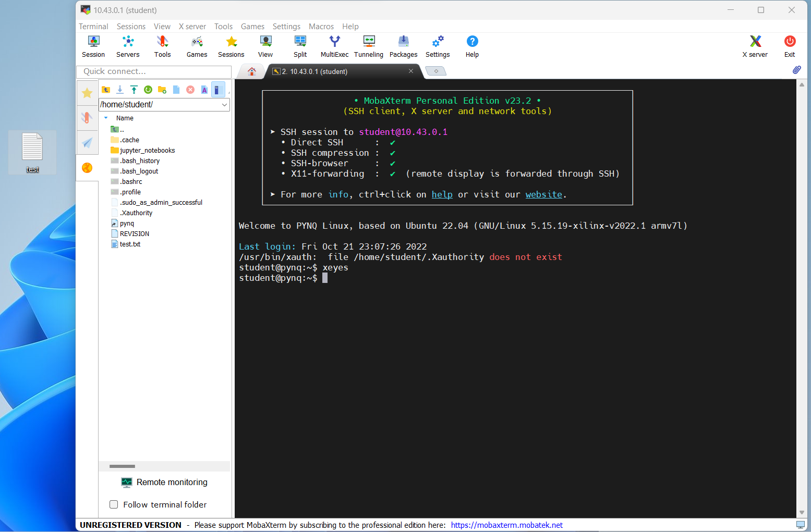Open the X server menu

point(192,27)
